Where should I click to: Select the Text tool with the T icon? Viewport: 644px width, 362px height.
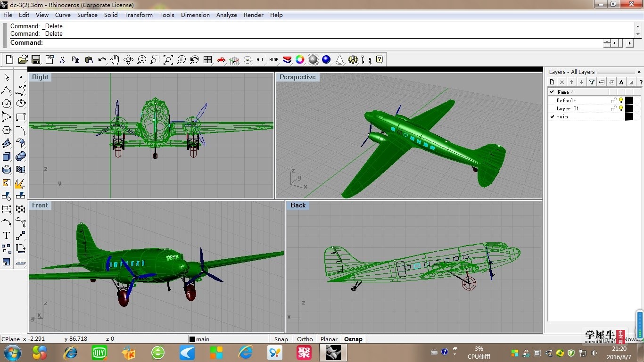pyautogui.click(x=7, y=235)
